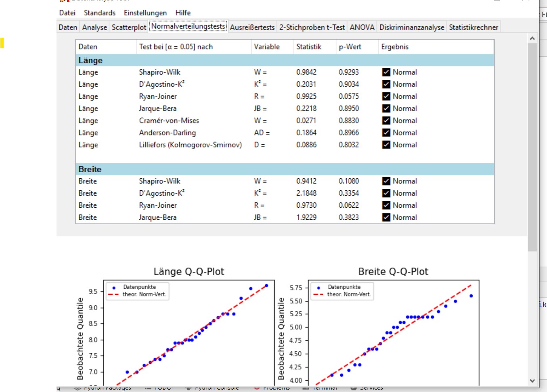Toggle Normal checkbox for Länge Jarque-Bera
The image size is (547, 392).
coord(386,108)
